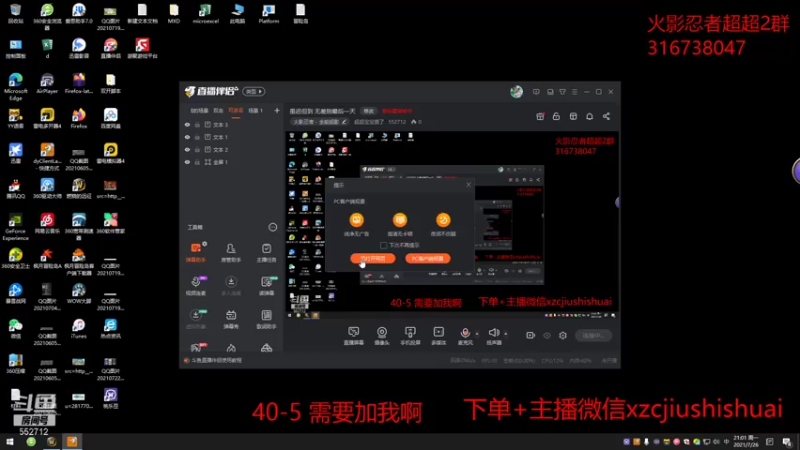
Task: Toggle preview eye icon near settings gear
Action: 547,335
